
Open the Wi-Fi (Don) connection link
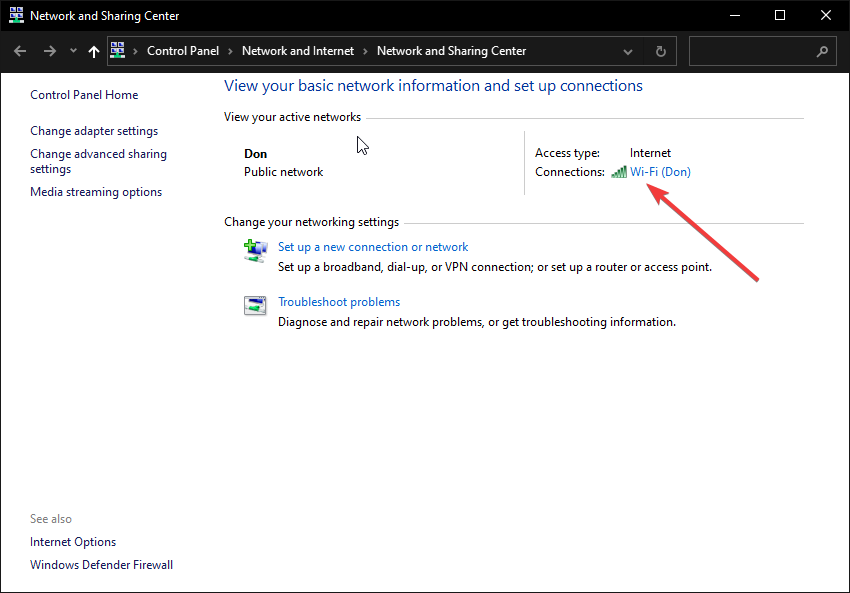pyautogui.click(x=660, y=172)
